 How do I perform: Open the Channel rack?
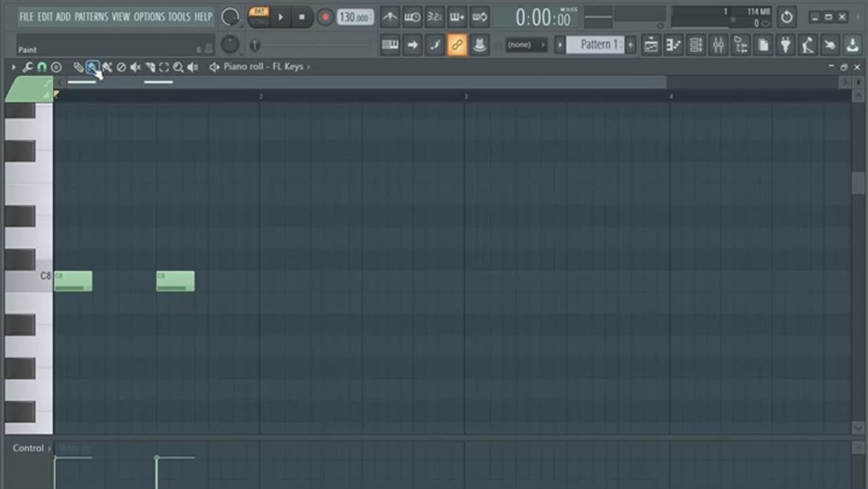point(696,45)
